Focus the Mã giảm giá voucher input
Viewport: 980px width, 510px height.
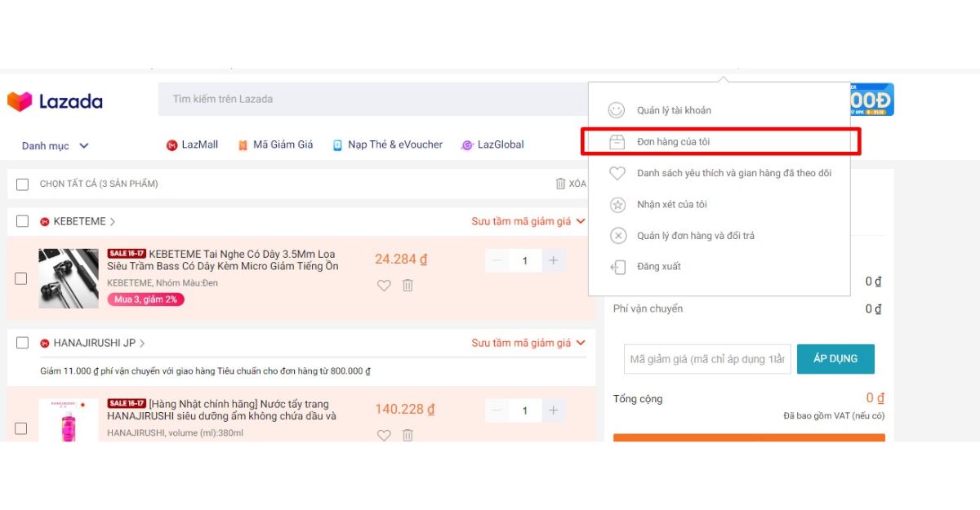coord(707,359)
